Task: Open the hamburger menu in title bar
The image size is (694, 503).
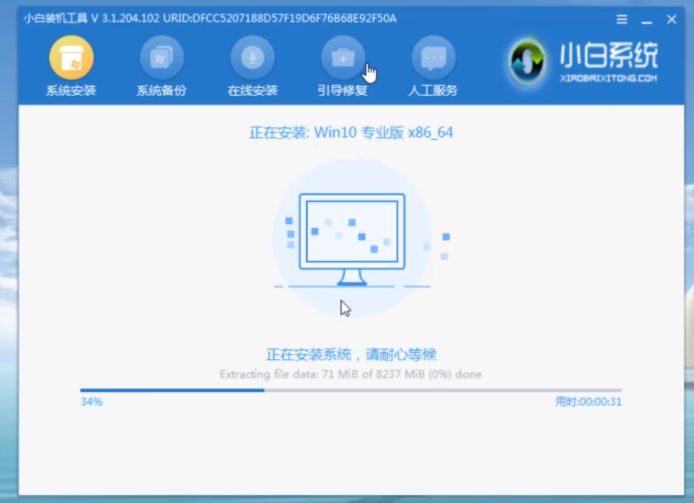Action: [622, 19]
